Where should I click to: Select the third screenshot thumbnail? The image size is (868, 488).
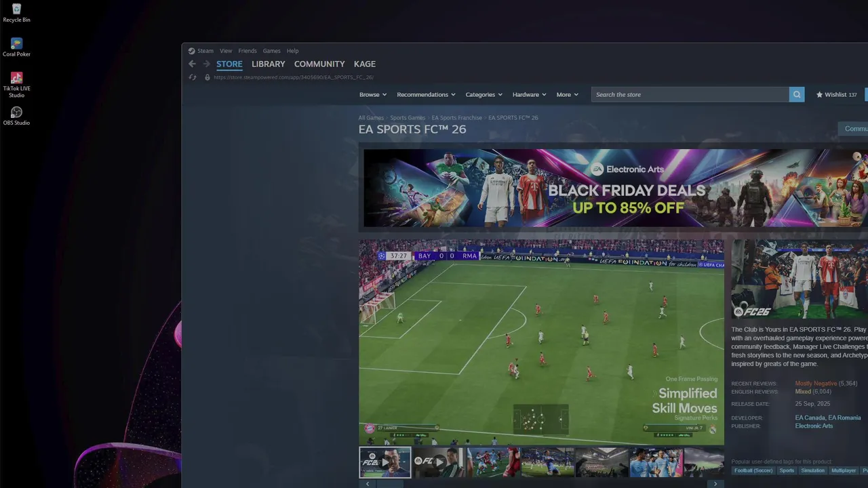tap(494, 462)
